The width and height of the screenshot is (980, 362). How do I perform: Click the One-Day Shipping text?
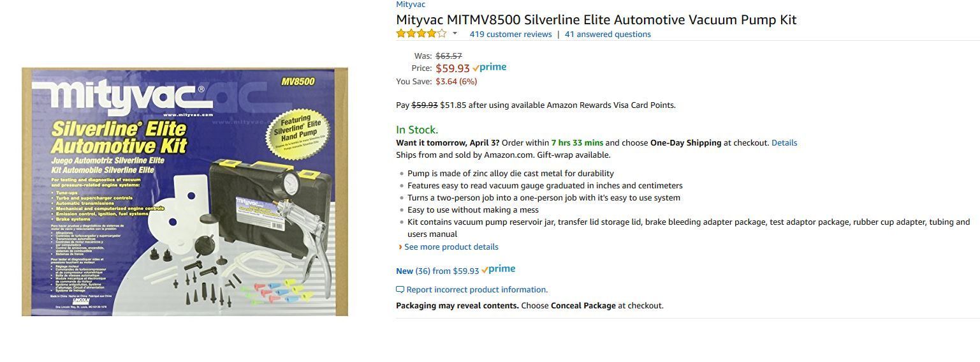[685, 143]
